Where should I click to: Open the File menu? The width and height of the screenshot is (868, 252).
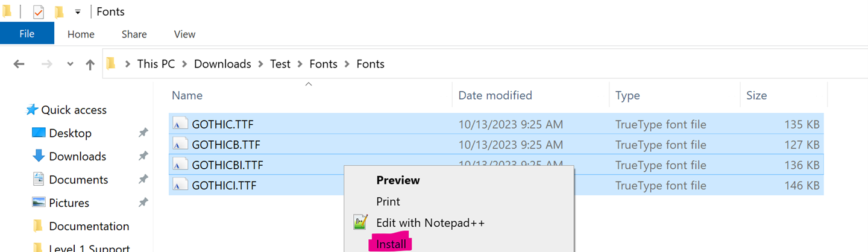27,34
